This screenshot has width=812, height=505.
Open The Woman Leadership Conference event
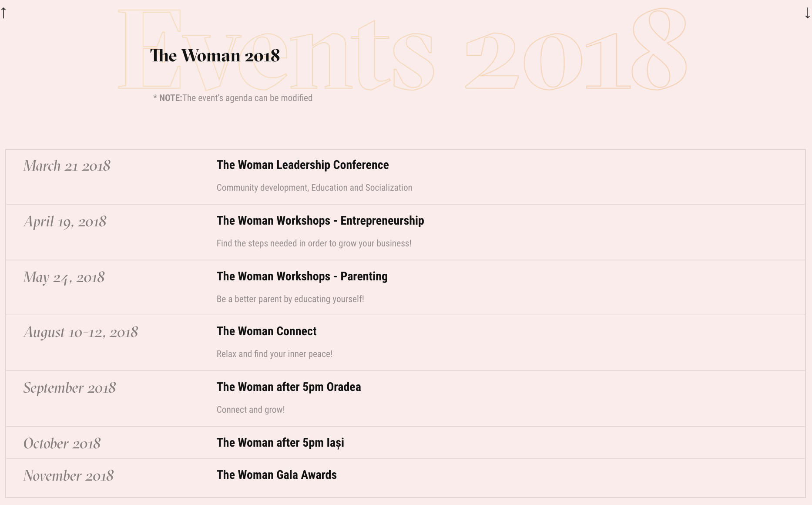coord(303,165)
